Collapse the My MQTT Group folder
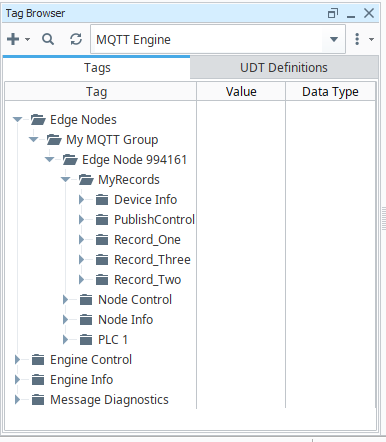The image size is (386, 442). [x=33, y=139]
